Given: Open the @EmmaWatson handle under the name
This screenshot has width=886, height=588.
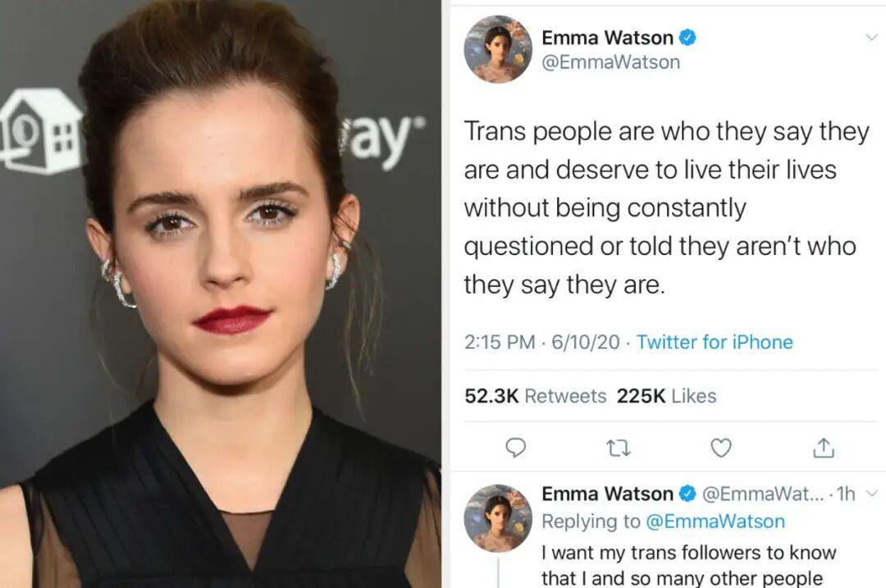Looking at the screenshot, I should click(x=611, y=62).
